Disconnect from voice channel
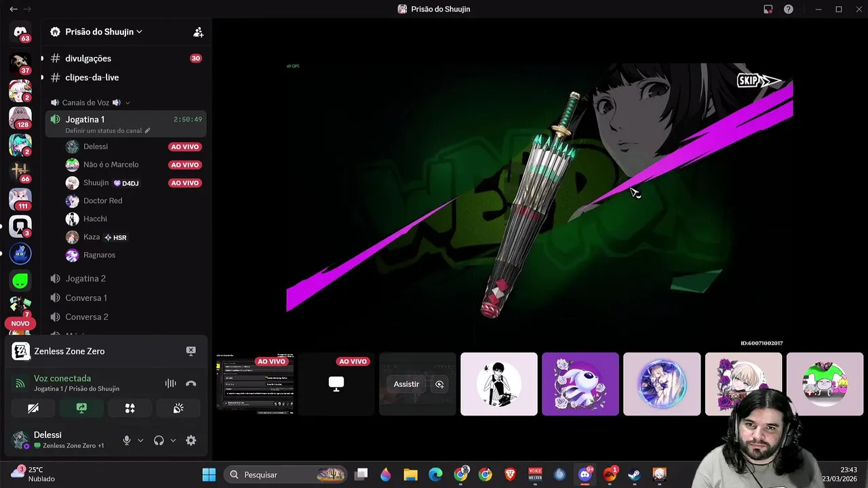 (x=191, y=384)
